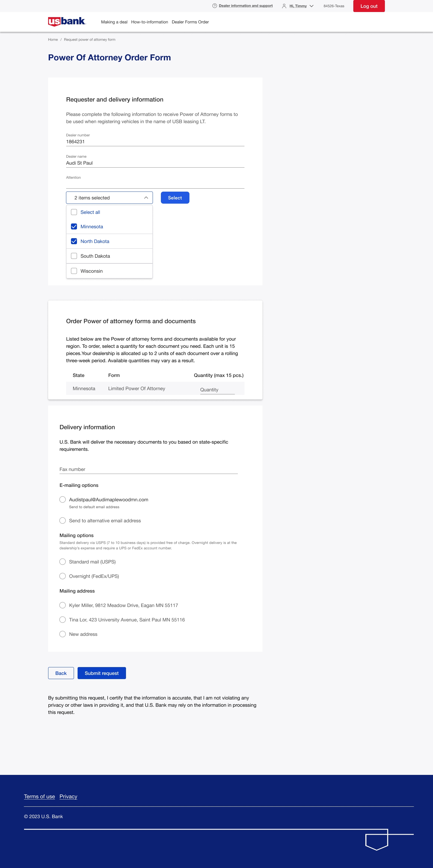Click the Fax number input field
The height and width of the screenshot is (868, 433).
point(148,469)
